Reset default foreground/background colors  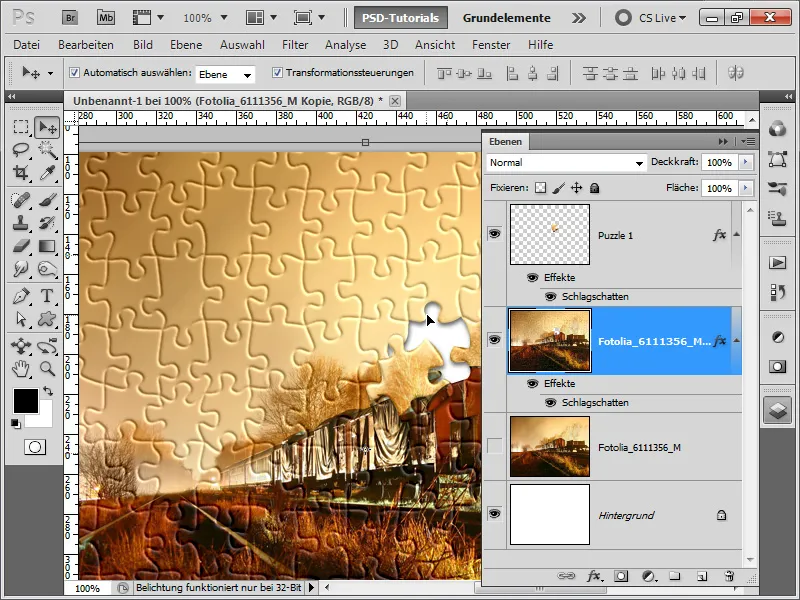(x=16, y=423)
